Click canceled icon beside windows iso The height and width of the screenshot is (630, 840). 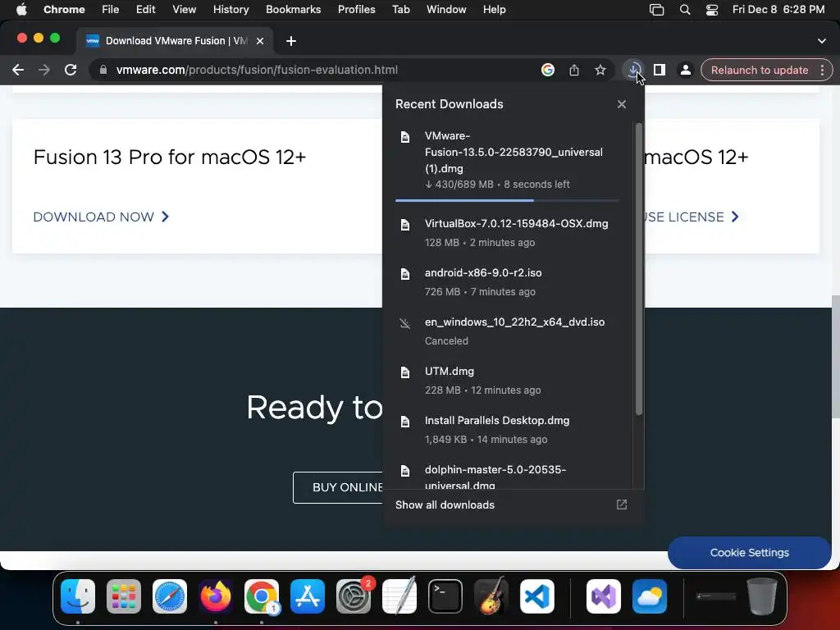405,323
